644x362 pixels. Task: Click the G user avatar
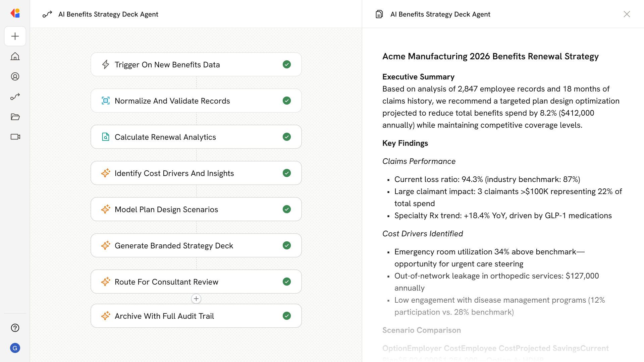pos(15,348)
